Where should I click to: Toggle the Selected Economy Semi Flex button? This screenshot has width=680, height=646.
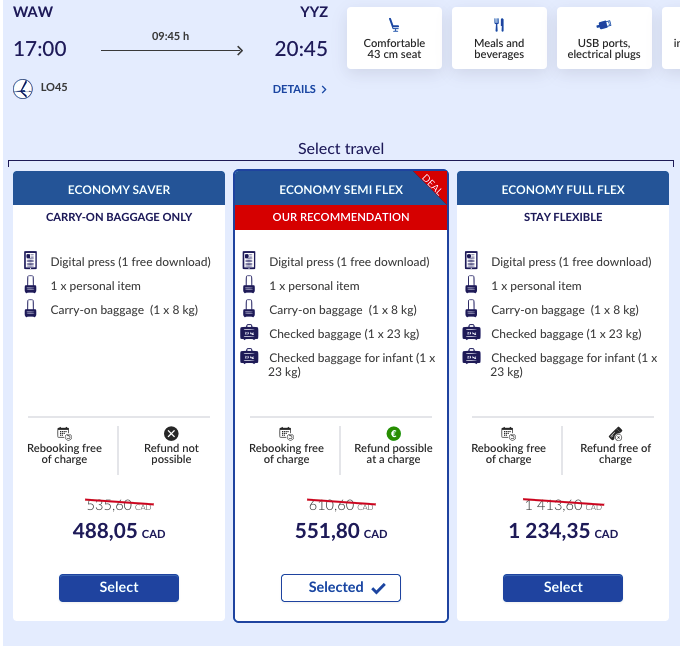click(341, 588)
